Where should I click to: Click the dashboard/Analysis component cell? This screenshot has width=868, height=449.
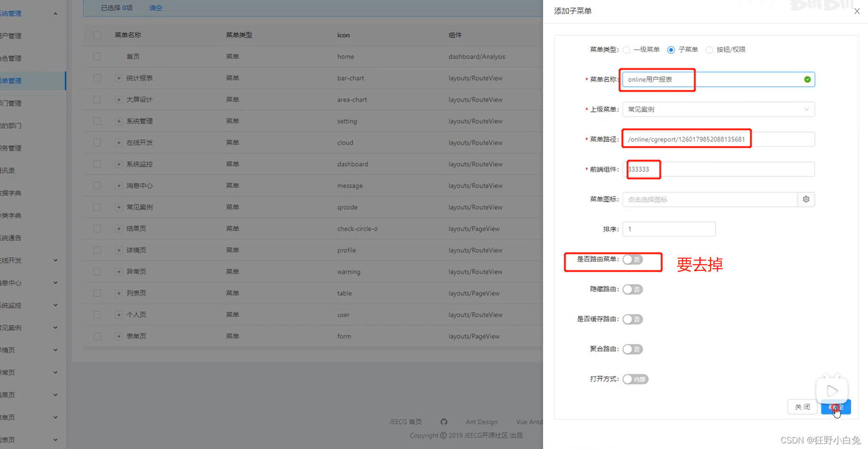[477, 57]
